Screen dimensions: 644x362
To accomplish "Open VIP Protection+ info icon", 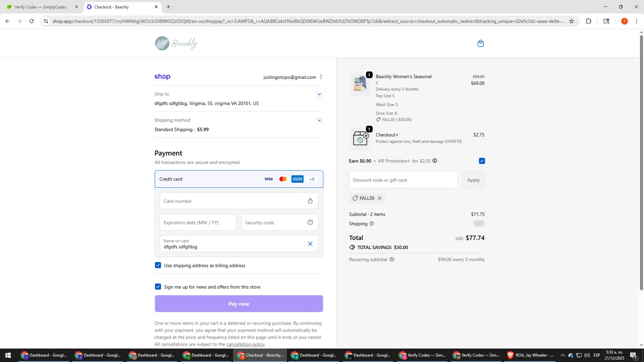I will point(434,161).
